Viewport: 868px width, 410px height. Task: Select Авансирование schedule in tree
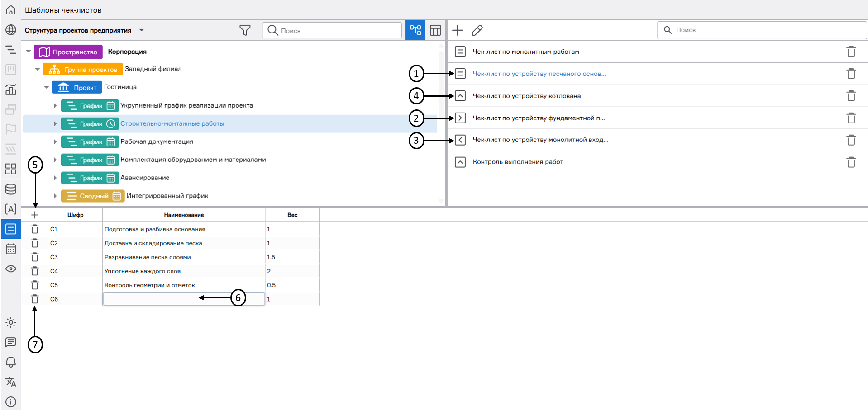(x=145, y=178)
